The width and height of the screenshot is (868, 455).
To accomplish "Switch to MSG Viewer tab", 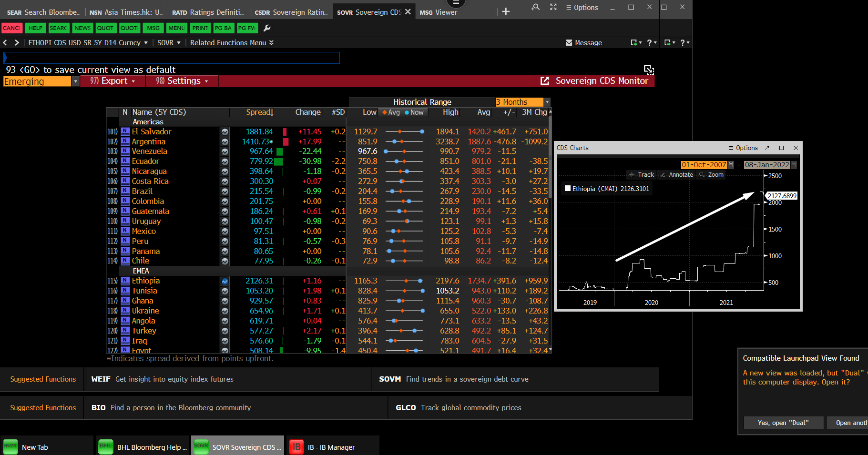I will coord(439,12).
